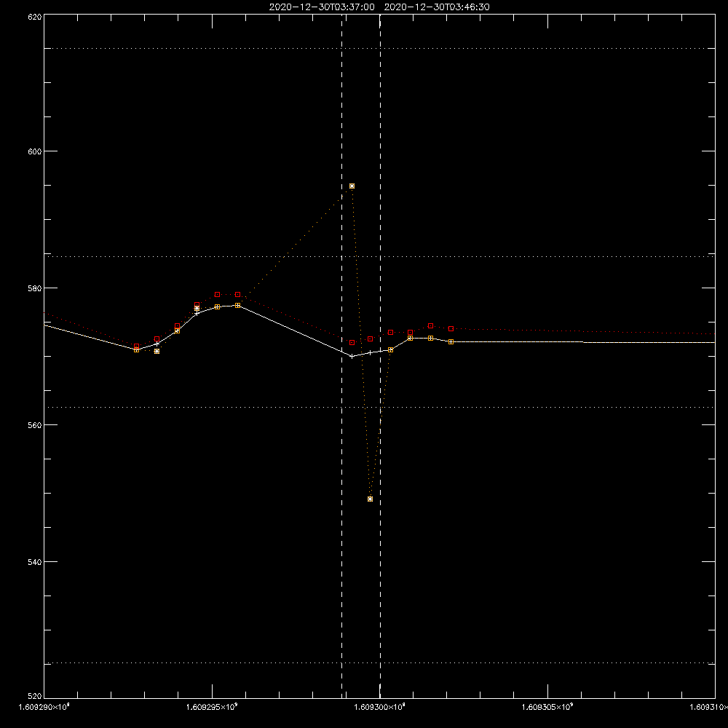Screen dimensions: 728x728
Task: Select the leftmost red square data marker
Action: tap(137, 347)
